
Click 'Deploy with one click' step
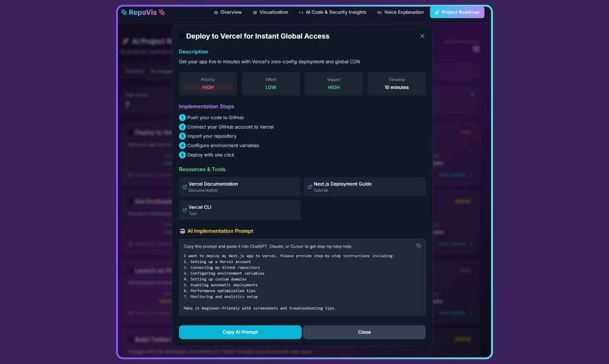coord(211,155)
